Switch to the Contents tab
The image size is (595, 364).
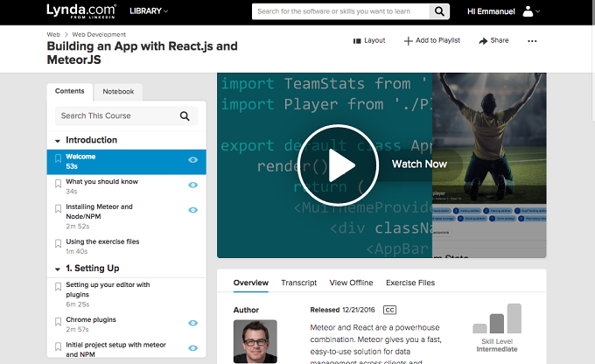click(x=69, y=91)
